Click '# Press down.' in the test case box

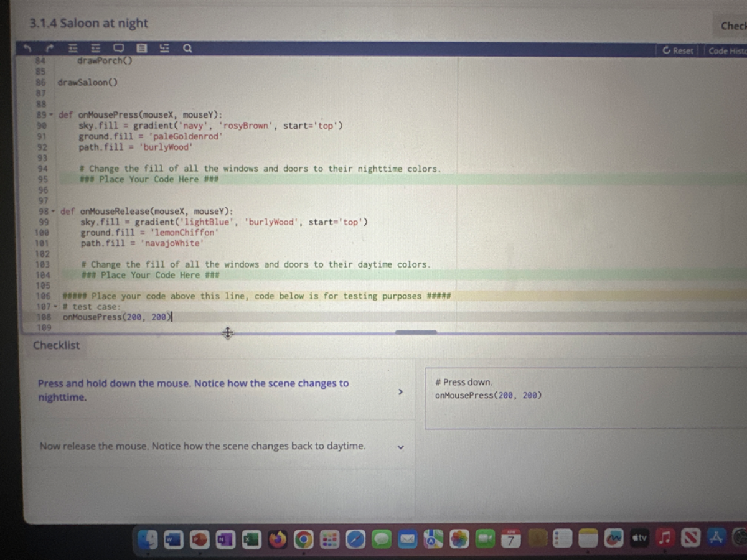[x=464, y=382]
